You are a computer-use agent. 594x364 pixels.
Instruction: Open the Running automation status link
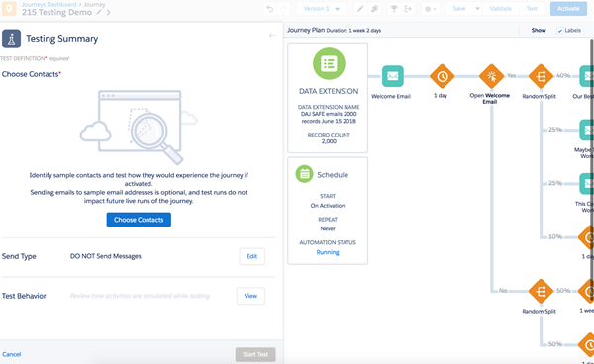coord(328,252)
